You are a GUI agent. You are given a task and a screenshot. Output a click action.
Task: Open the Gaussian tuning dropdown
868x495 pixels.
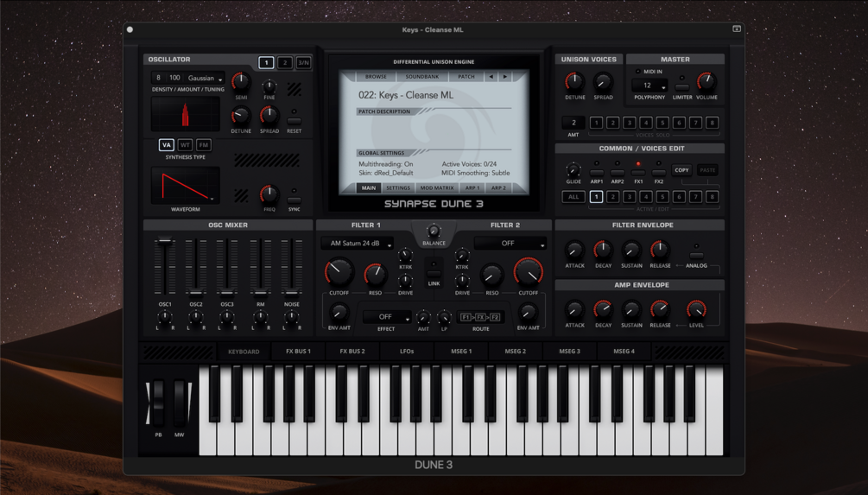coord(205,78)
